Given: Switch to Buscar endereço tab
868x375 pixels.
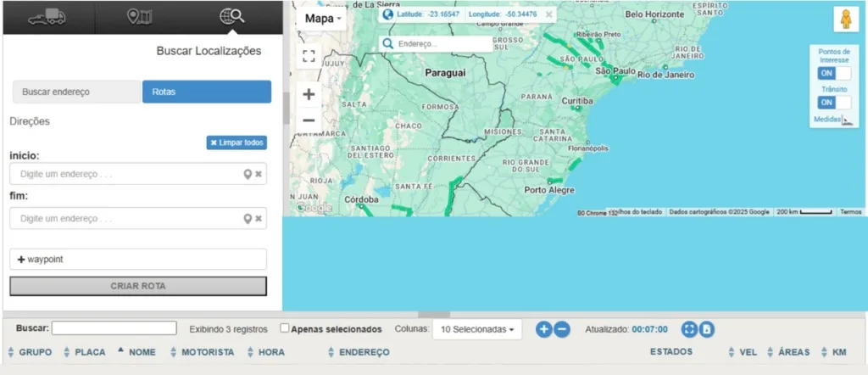Looking at the screenshot, I should (x=76, y=92).
